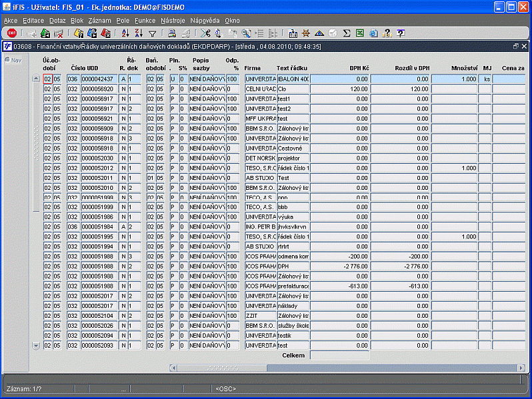Click the ship wheel toolbar icon
The width and height of the screenshot is (532, 399).
coord(306,33)
